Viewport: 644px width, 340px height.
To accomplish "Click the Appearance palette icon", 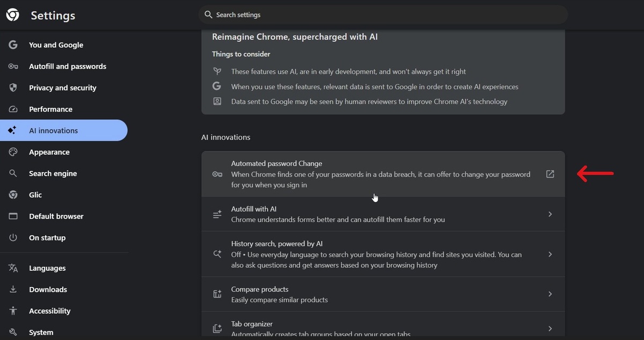I will coord(13,152).
